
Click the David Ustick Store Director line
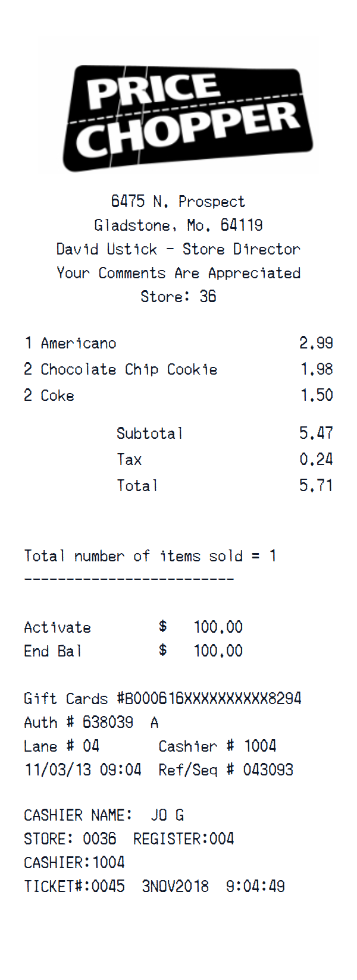178,249
